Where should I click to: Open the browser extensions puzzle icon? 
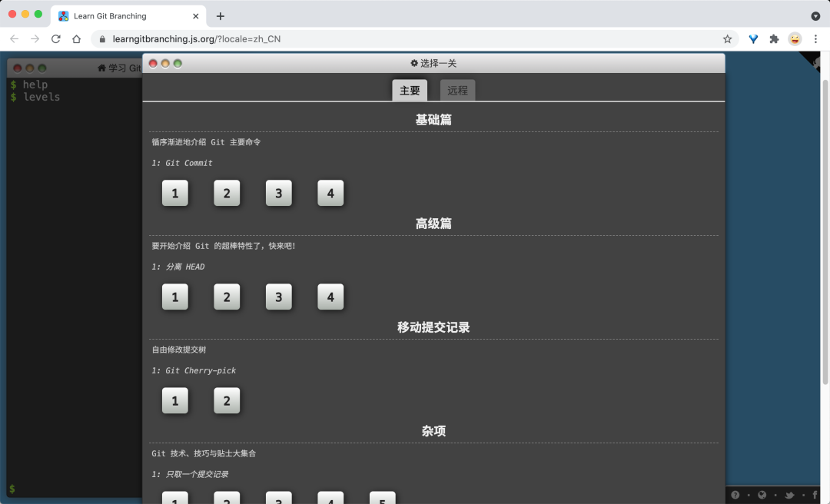[774, 38]
